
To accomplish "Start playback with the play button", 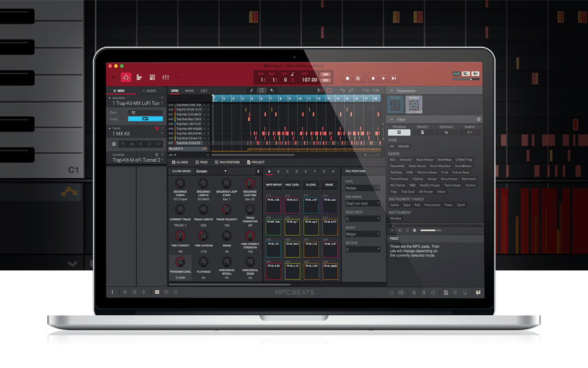I will pyautogui.click(x=383, y=78).
